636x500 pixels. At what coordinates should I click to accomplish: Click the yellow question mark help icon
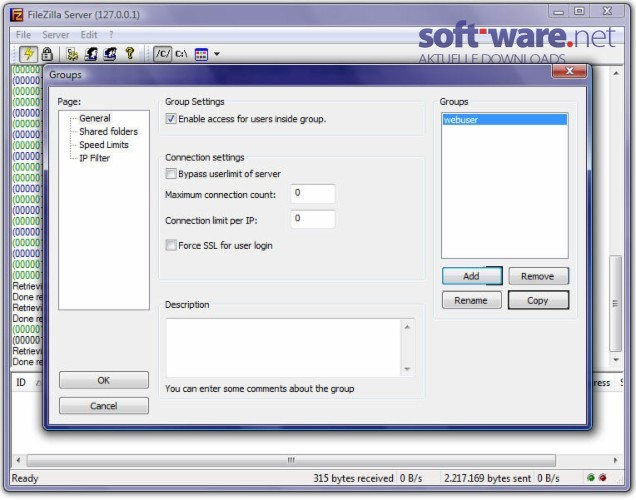[x=130, y=54]
